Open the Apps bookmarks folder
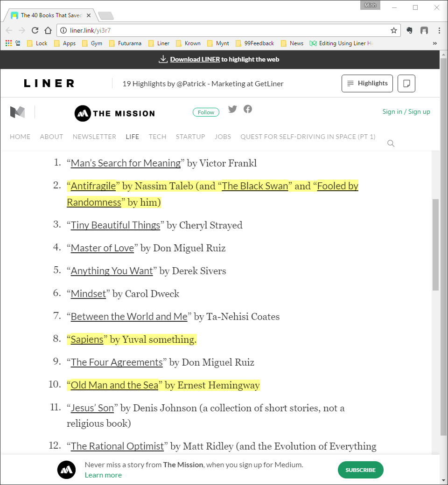The image size is (448, 485). coord(65,43)
